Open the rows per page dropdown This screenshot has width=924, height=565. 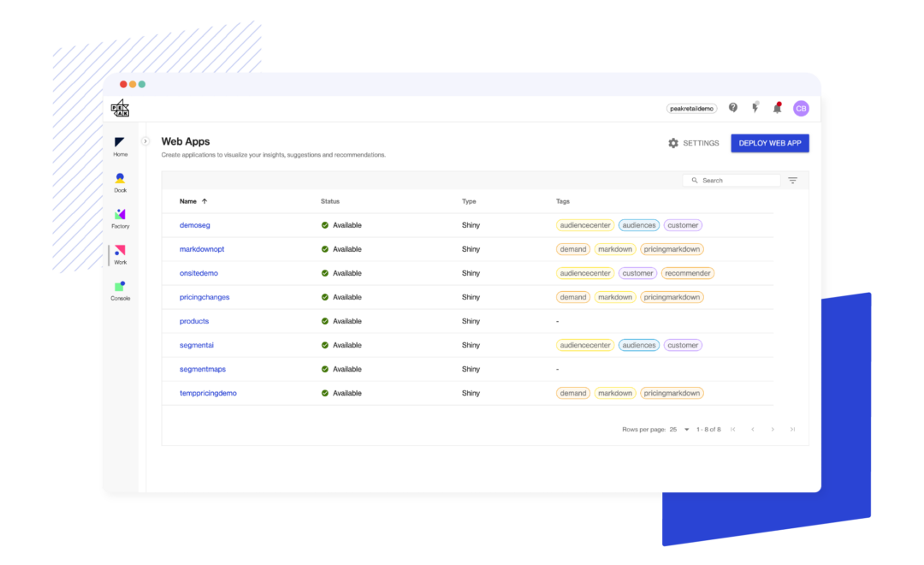[679, 429]
